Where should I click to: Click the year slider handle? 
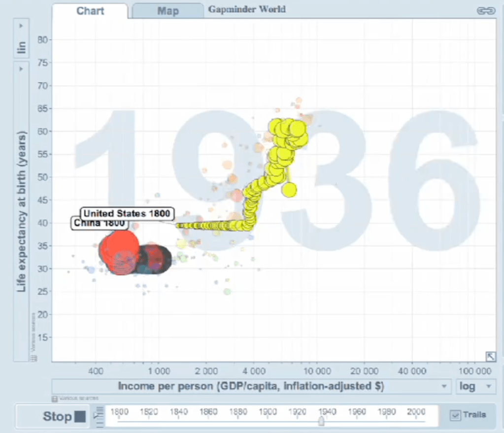[x=321, y=421]
